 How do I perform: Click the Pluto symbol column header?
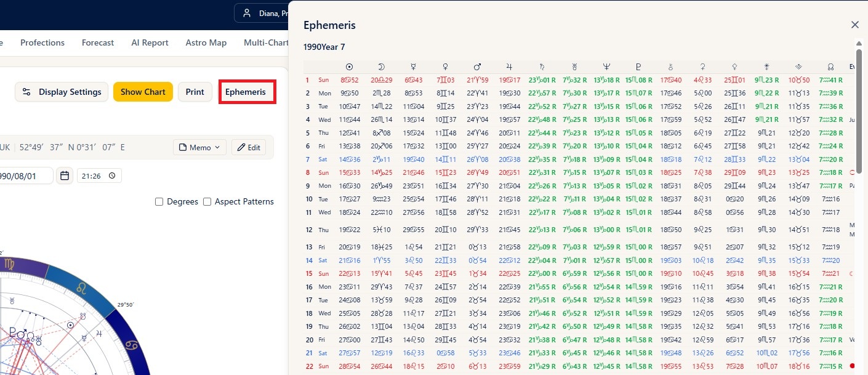click(x=639, y=67)
